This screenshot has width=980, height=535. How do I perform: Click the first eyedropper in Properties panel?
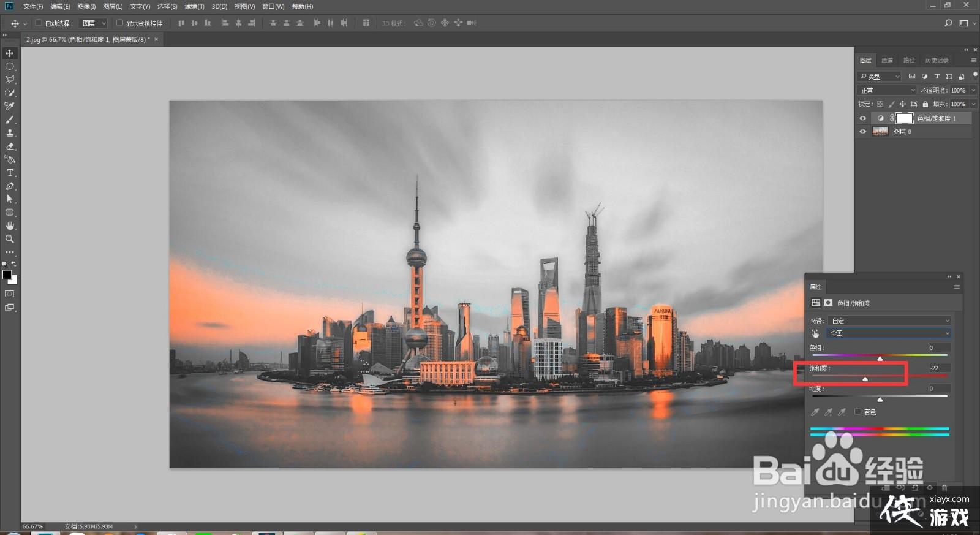815,412
